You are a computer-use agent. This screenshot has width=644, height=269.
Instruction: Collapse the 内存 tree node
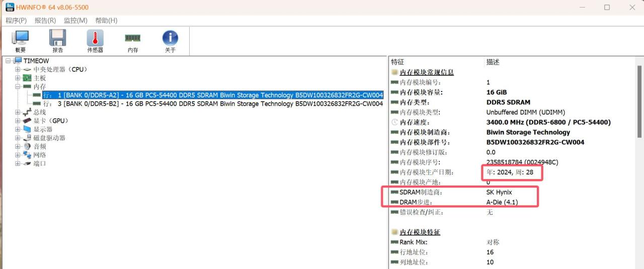[x=18, y=86]
